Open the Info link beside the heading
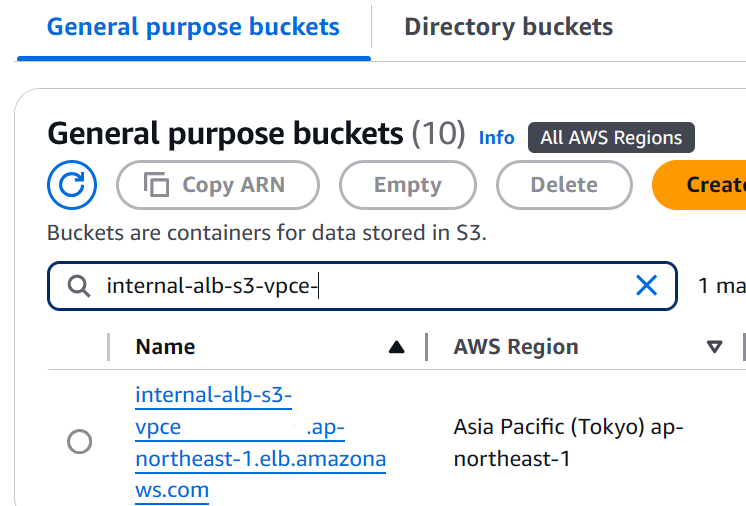Screen dimensions: 746x506 click(496, 138)
